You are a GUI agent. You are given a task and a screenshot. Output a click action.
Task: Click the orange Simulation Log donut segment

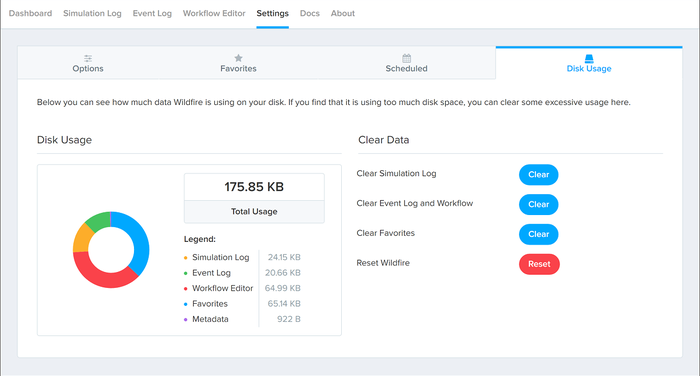coord(81,239)
